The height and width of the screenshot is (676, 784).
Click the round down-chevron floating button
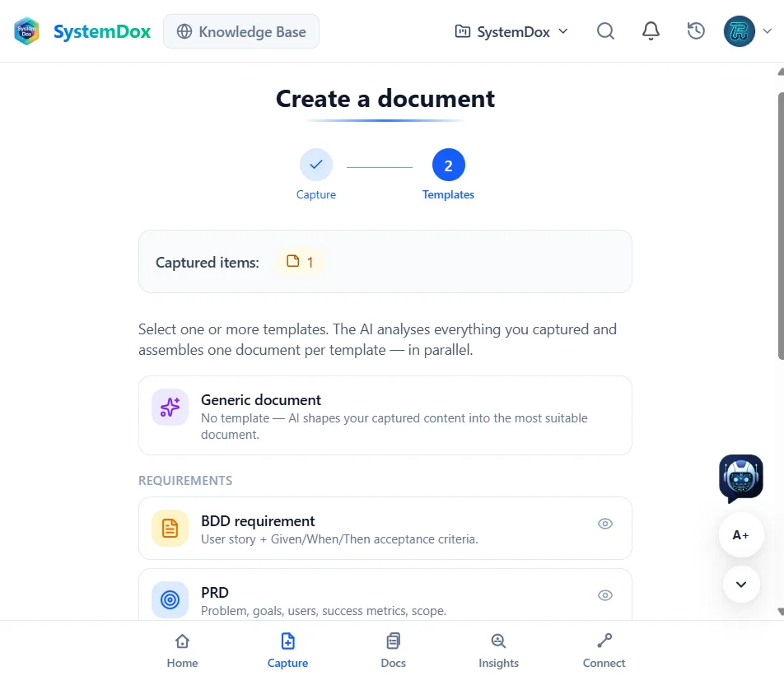(741, 584)
